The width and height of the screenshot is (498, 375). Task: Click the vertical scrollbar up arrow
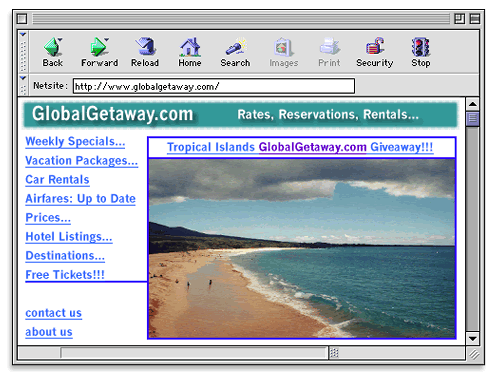(x=472, y=104)
